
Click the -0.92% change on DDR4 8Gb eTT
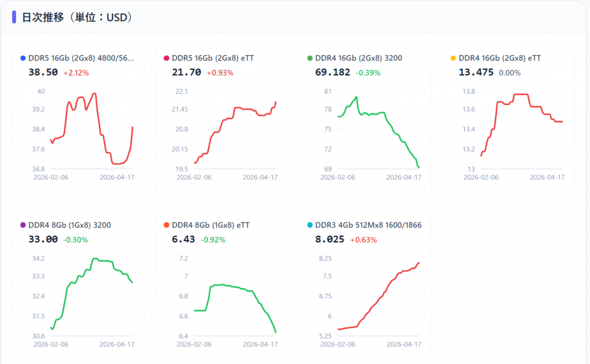tap(213, 240)
